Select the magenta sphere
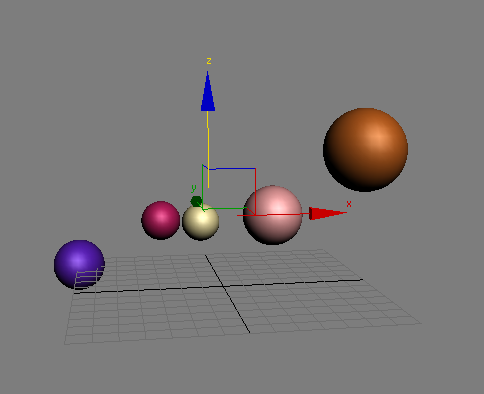The image size is (484, 394). tap(161, 220)
